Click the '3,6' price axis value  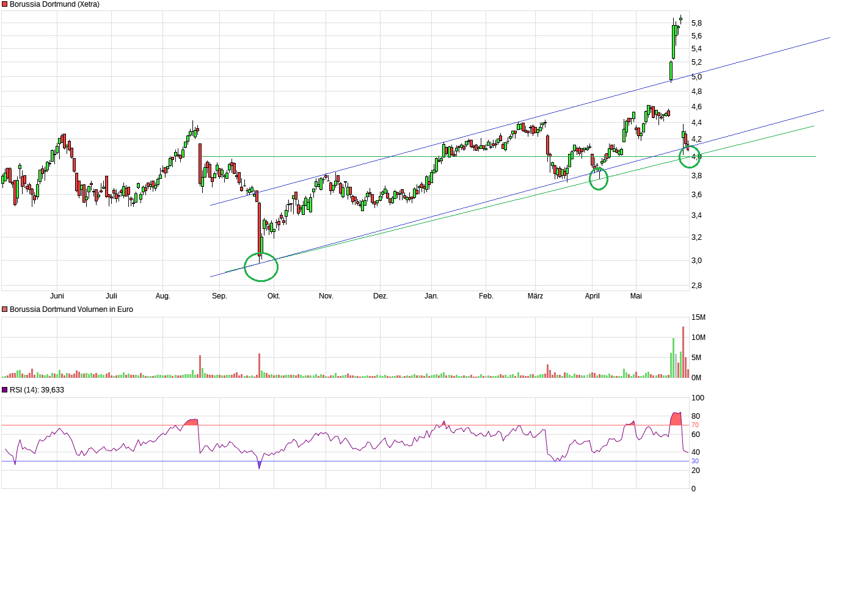point(696,195)
